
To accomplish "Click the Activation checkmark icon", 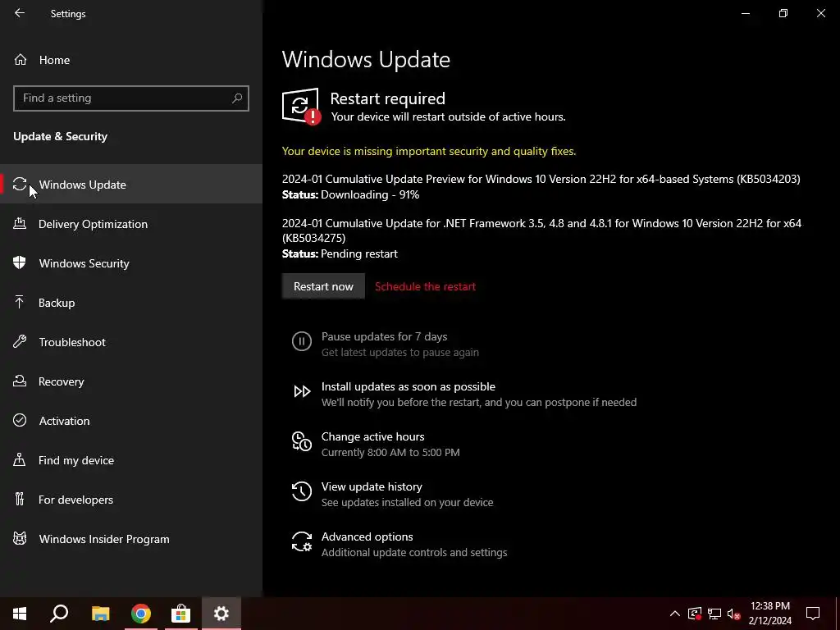I will point(20,420).
